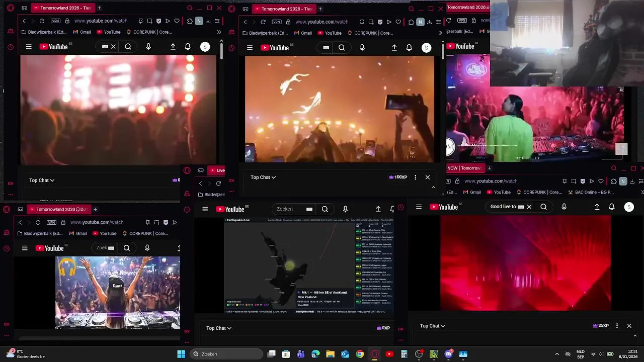Clear the YouTube search box in top-left window
The width and height of the screenshot is (644, 362).
pyautogui.click(x=113, y=47)
